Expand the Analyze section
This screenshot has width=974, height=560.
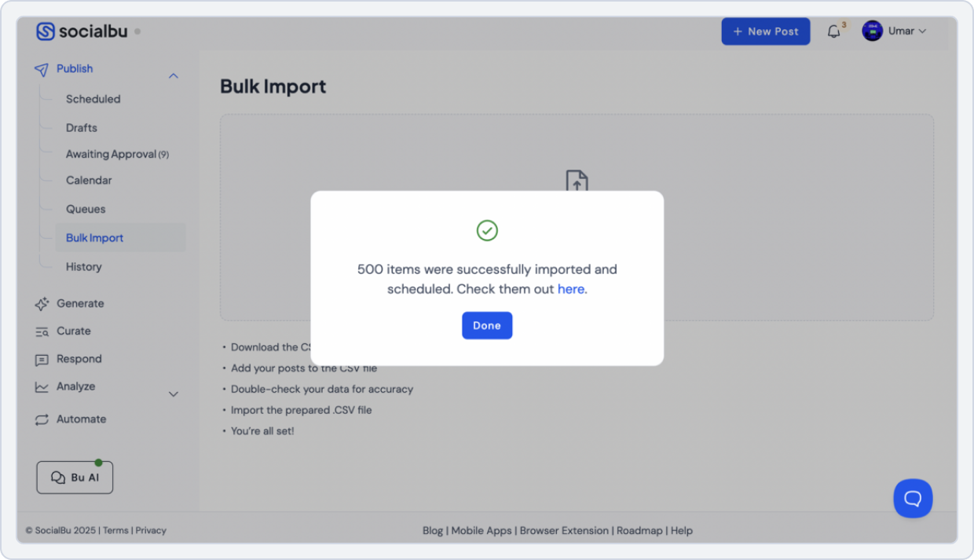[173, 393]
